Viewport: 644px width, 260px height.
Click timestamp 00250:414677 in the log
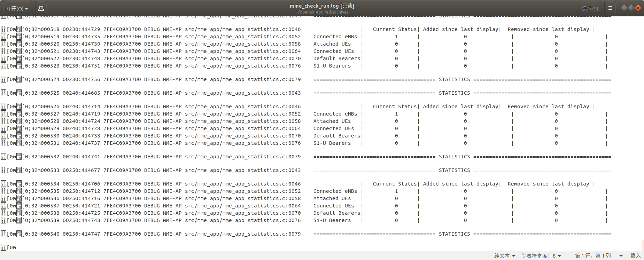(81, 170)
